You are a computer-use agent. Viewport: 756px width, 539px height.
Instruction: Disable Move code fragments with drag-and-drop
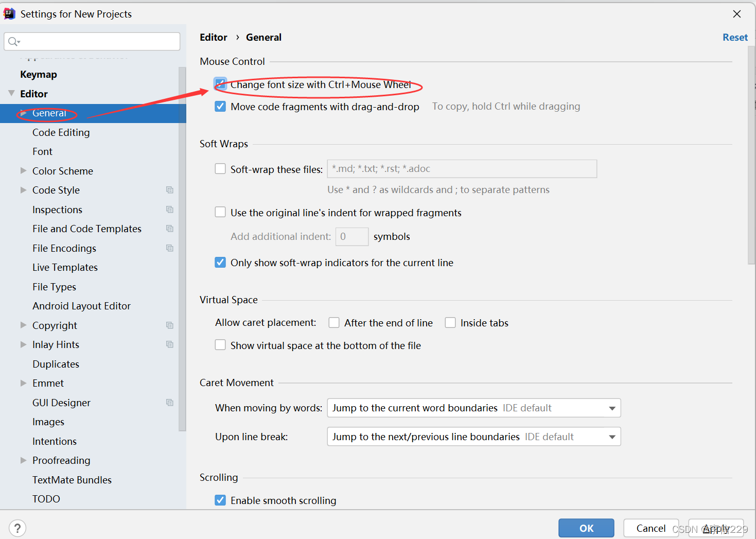click(220, 107)
